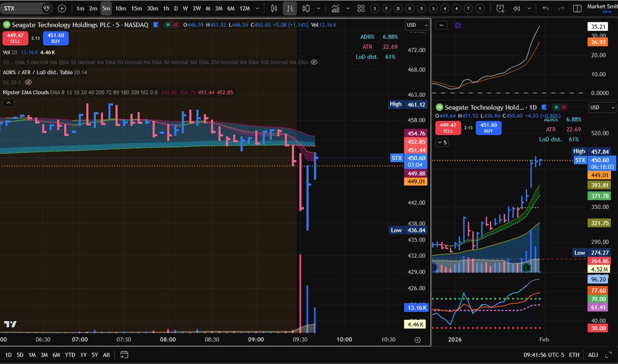This screenshot has width=618, height=364.
Task: Toggle ADJ adjustment in bottom bar
Action: coord(593,354)
